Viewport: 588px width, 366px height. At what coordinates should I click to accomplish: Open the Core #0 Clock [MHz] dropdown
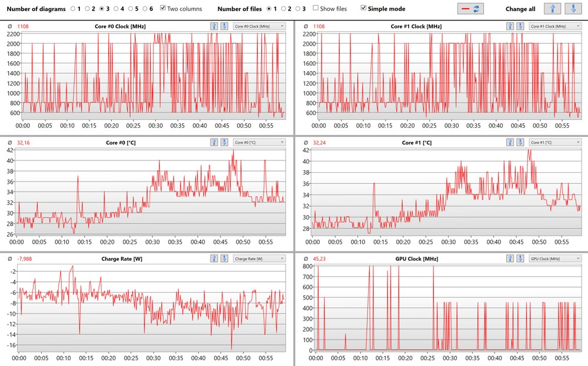pos(259,26)
